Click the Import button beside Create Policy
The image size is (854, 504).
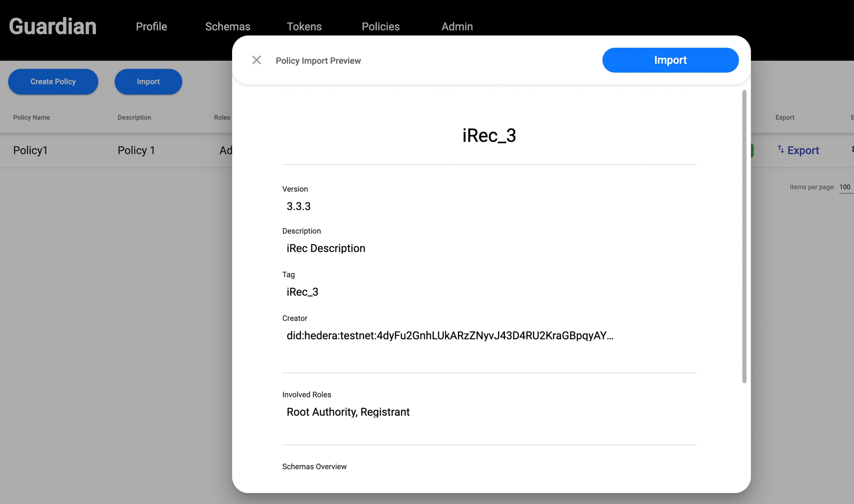pos(148,81)
